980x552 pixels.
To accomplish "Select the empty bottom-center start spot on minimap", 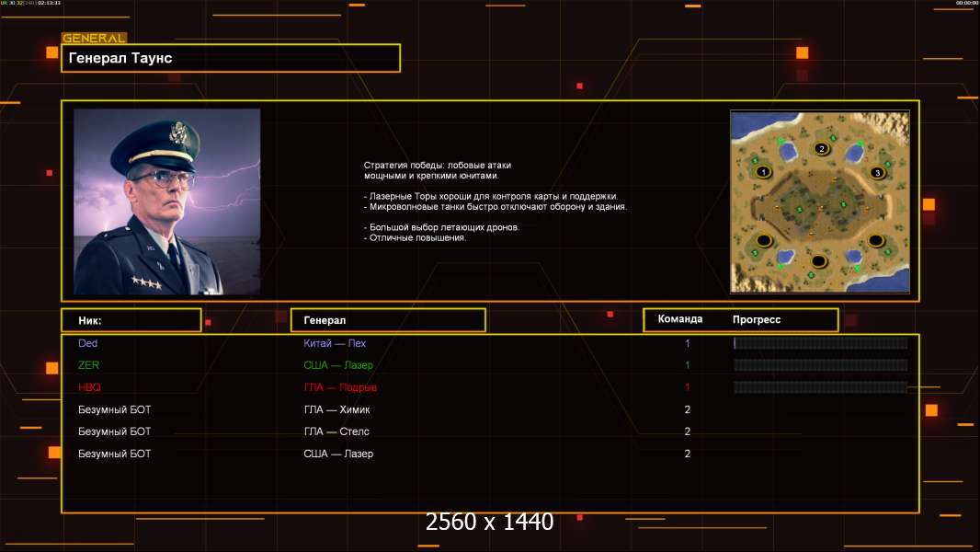I will tap(818, 261).
